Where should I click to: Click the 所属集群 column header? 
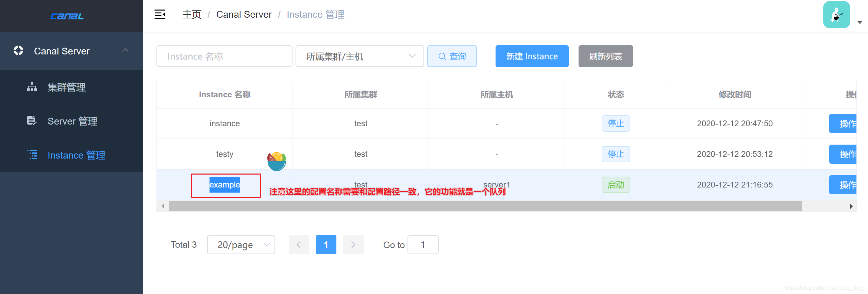pyautogui.click(x=361, y=95)
